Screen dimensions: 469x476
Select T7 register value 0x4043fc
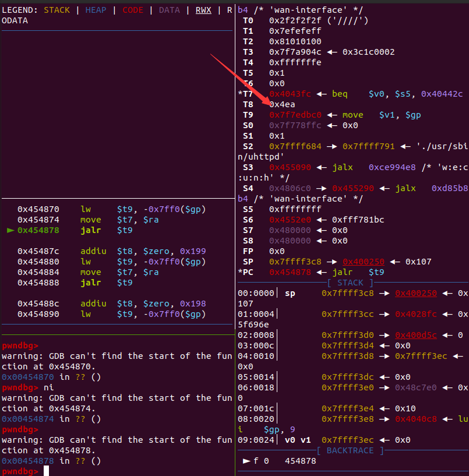coord(290,94)
